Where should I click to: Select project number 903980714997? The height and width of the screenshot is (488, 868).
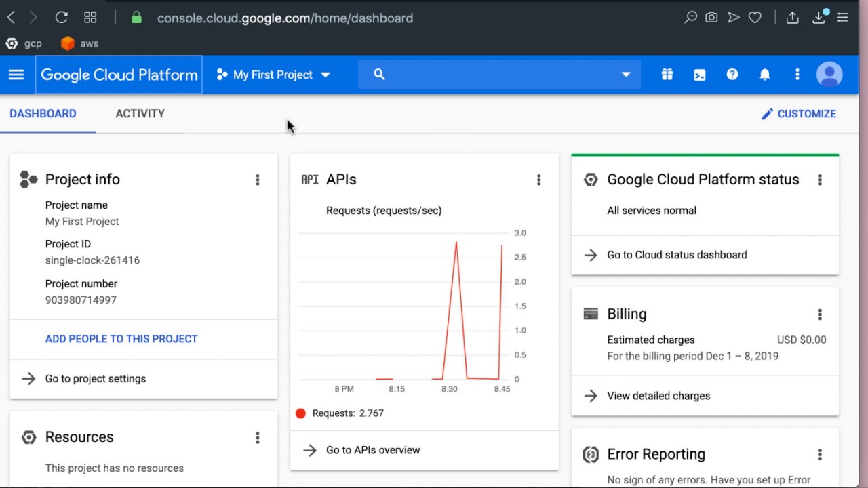[81, 300]
